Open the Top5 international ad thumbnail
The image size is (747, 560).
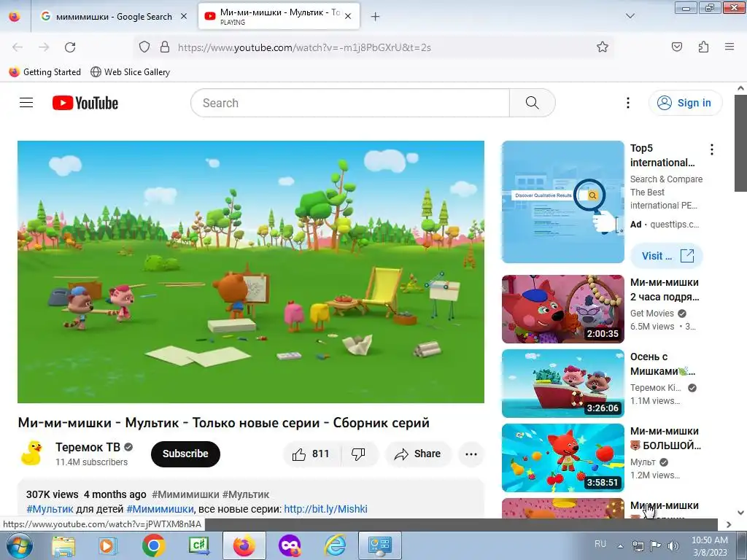coord(562,202)
